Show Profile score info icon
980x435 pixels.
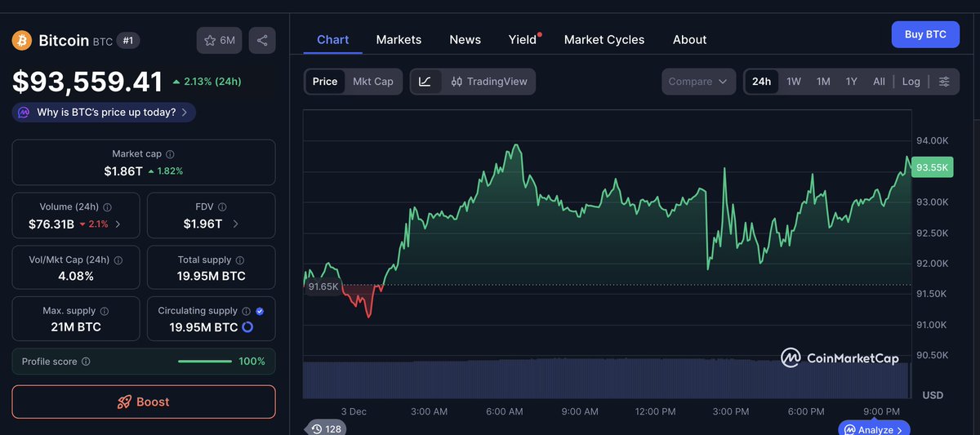click(x=86, y=362)
